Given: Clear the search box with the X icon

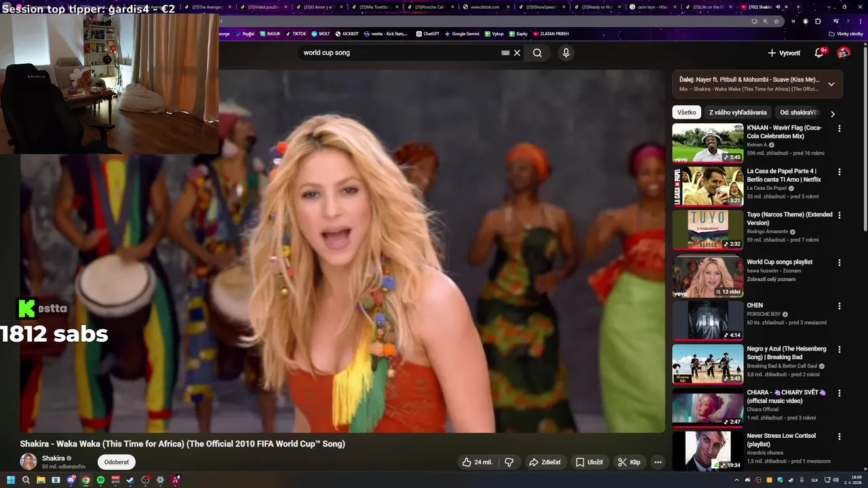Looking at the screenshot, I should click(x=517, y=53).
